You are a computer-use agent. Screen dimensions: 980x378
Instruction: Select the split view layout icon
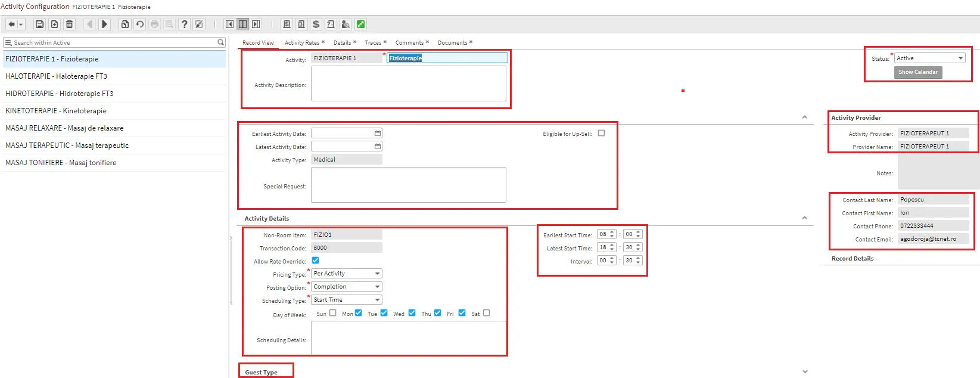(x=242, y=24)
